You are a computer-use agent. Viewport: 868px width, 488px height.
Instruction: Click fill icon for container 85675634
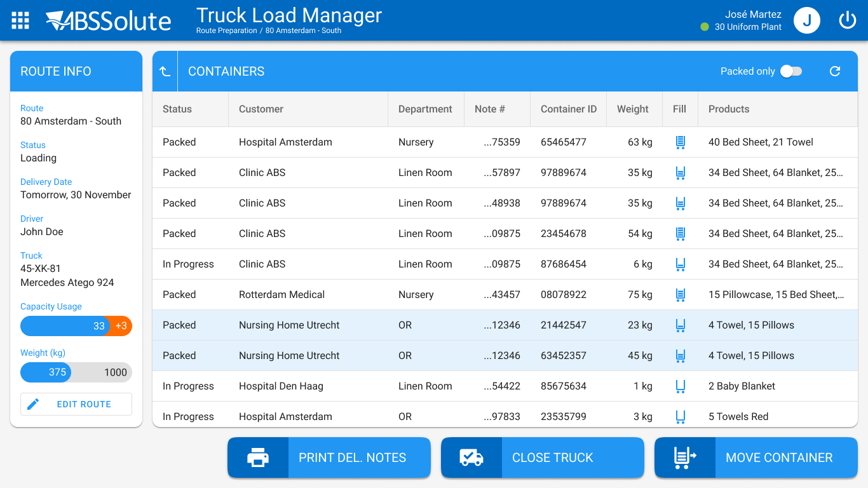(x=681, y=386)
